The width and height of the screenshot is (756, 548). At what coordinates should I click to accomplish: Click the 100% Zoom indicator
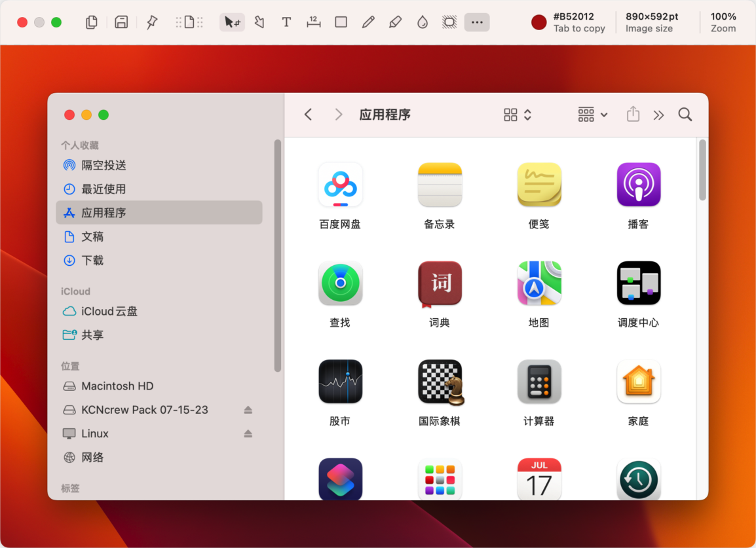pos(723,22)
